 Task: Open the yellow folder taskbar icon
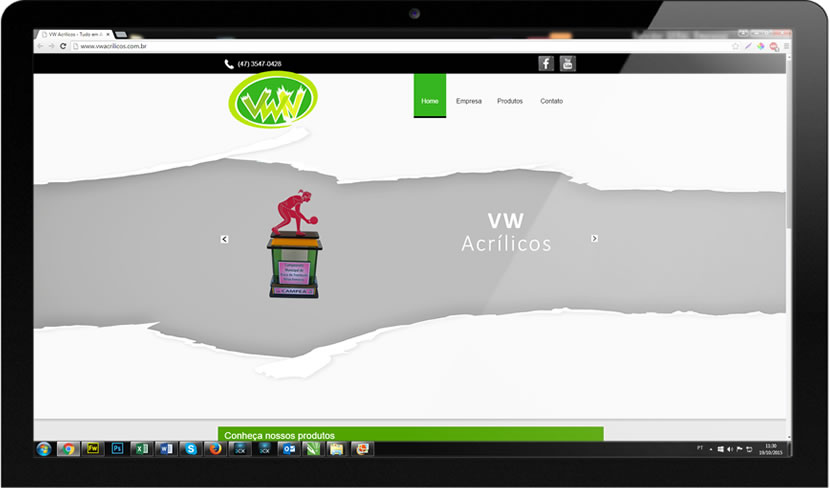point(337,449)
